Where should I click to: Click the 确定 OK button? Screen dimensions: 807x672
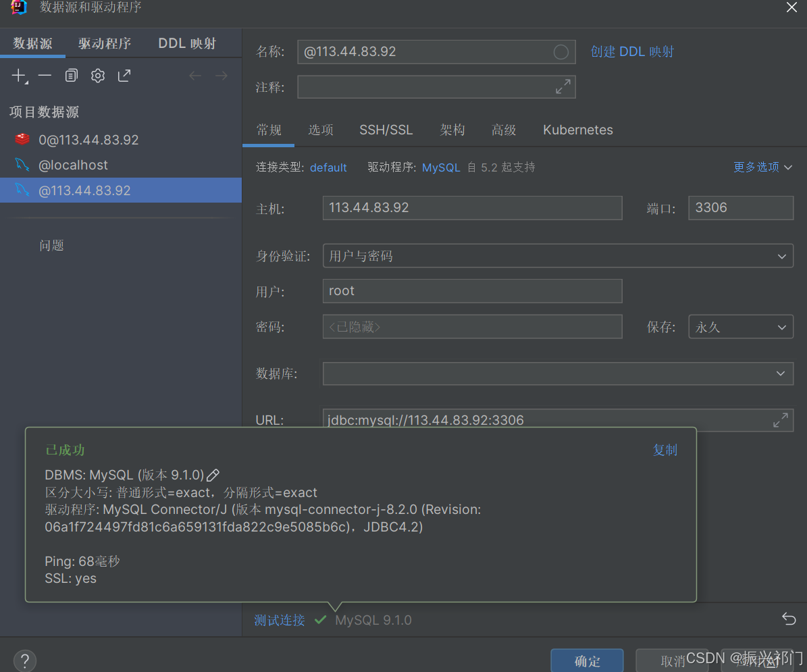588,661
